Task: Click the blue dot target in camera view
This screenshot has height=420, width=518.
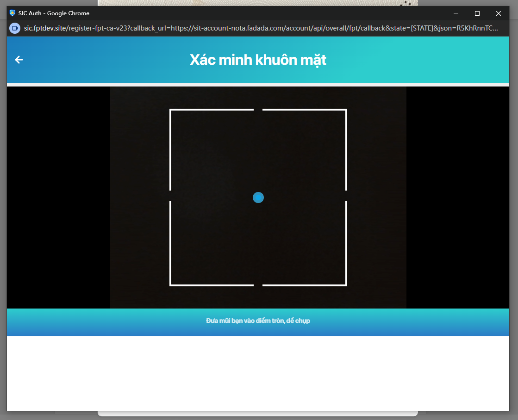Action: (258, 198)
